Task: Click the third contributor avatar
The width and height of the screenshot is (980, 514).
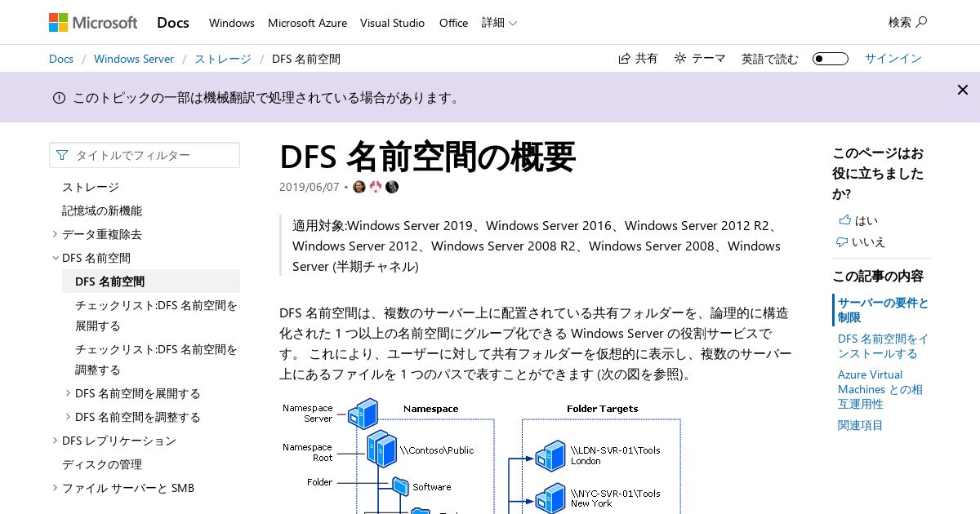Action: (392, 187)
